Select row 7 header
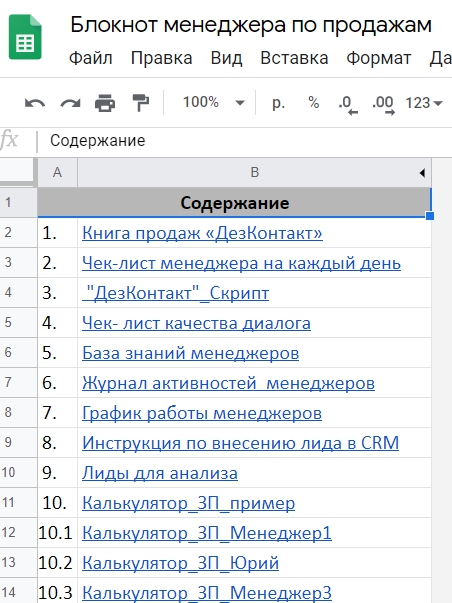452x603 pixels. click(x=18, y=383)
